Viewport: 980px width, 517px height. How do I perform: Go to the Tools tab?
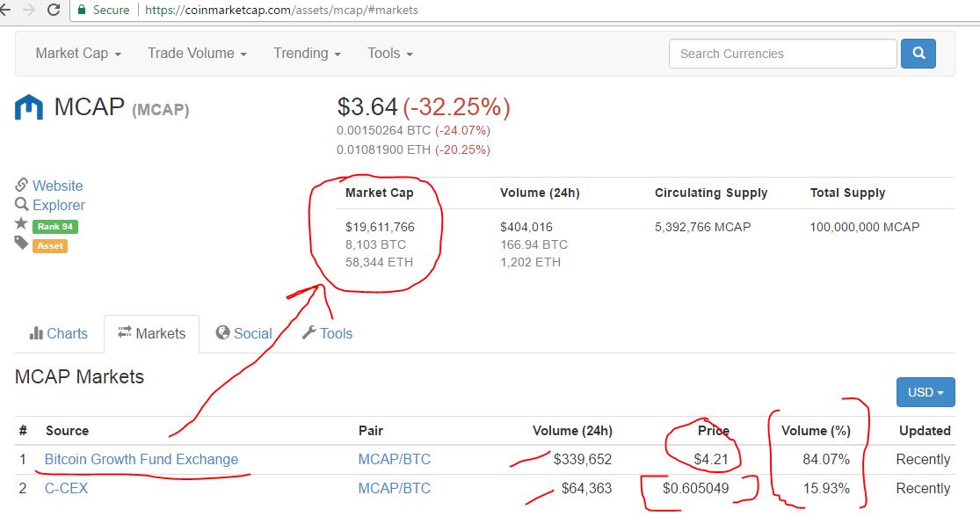point(327,333)
